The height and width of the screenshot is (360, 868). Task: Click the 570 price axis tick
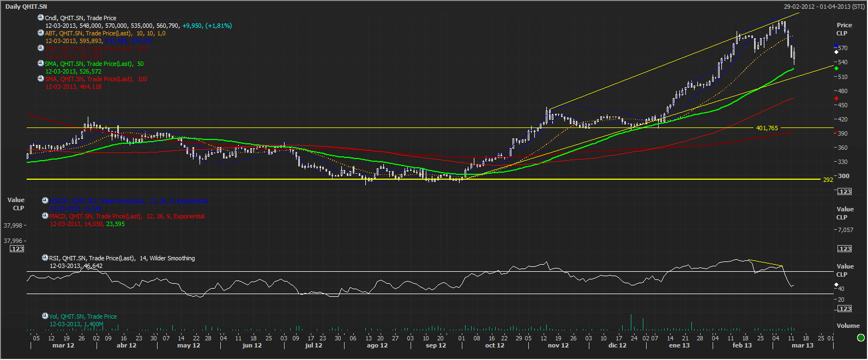click(843, 48)
